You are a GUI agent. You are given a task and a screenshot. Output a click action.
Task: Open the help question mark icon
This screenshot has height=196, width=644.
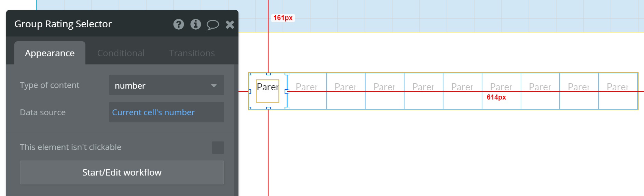click(x=178, y=24)
